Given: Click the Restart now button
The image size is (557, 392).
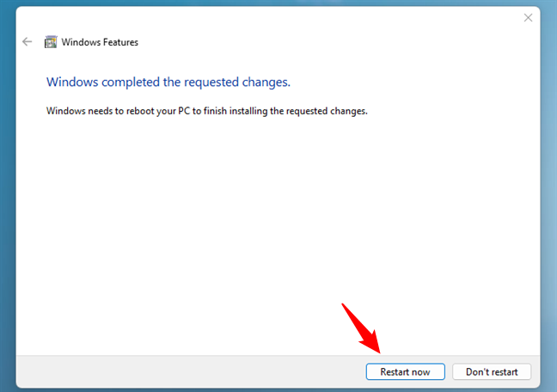Looking at the screenshot, I should pos(405,371).
